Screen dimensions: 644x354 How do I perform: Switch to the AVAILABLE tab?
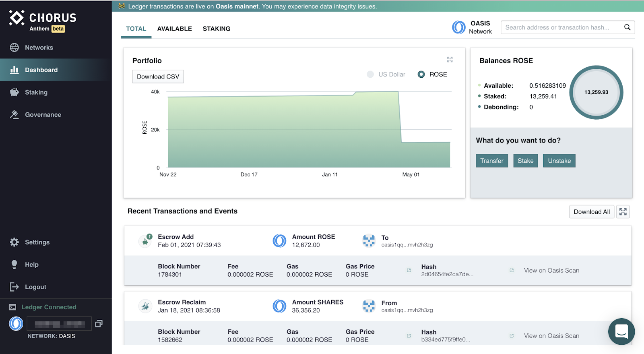[x=175, y=29]
